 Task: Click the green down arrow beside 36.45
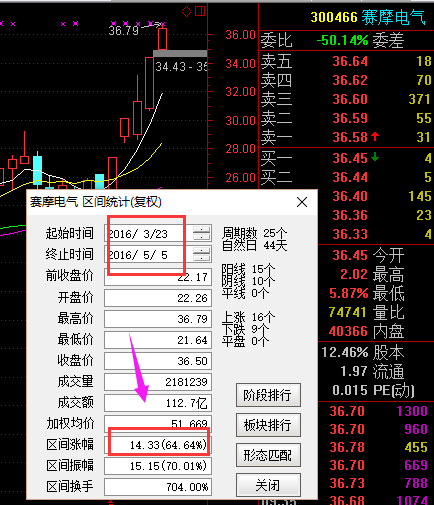point(375,157)
